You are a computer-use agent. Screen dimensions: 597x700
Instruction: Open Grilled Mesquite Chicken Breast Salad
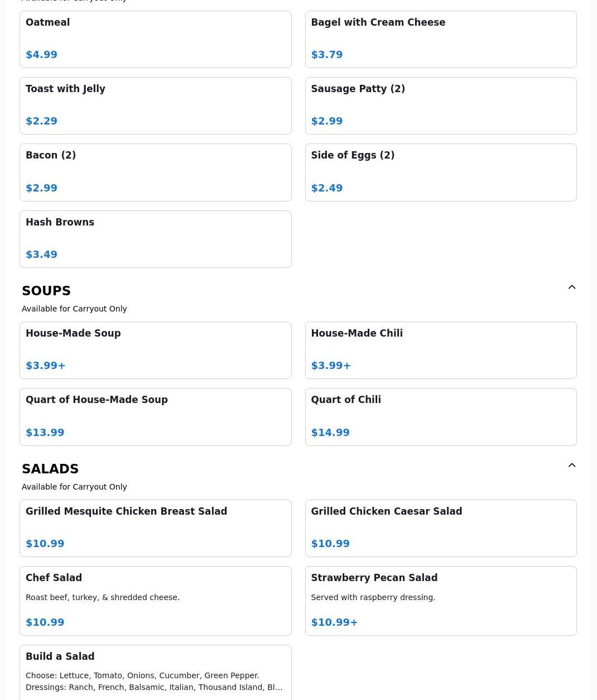pos(155,528)
